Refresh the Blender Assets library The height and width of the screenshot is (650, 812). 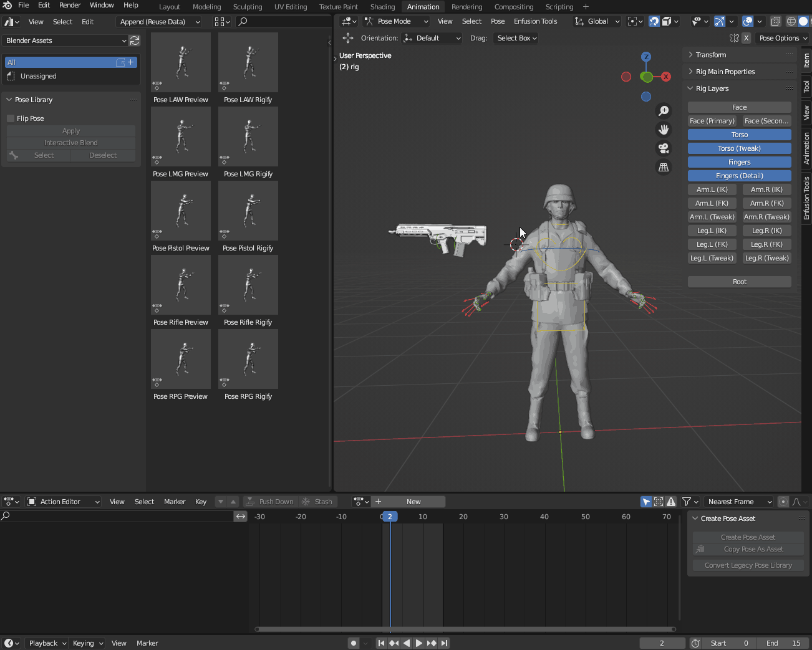click(135, 41)
